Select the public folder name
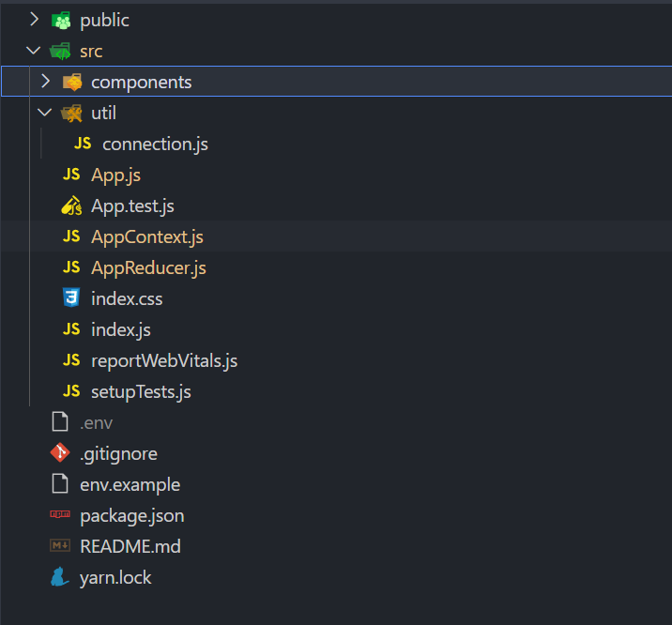The image size is (672, 625). tap(104, 20)
